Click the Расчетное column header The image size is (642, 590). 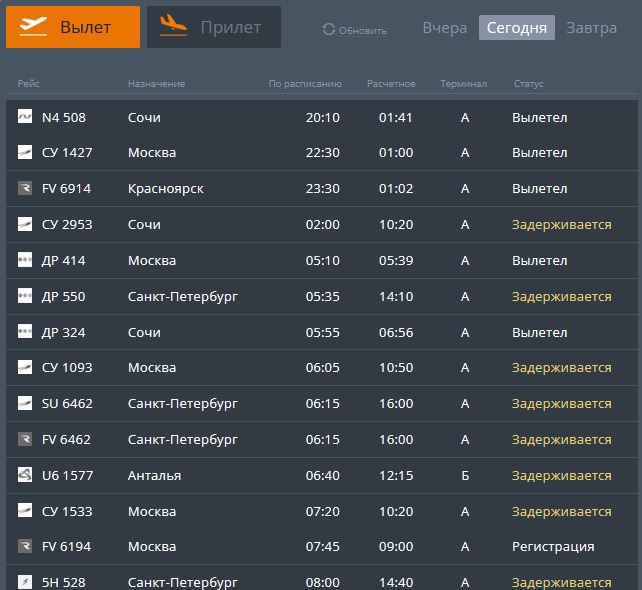click(391, 84)
